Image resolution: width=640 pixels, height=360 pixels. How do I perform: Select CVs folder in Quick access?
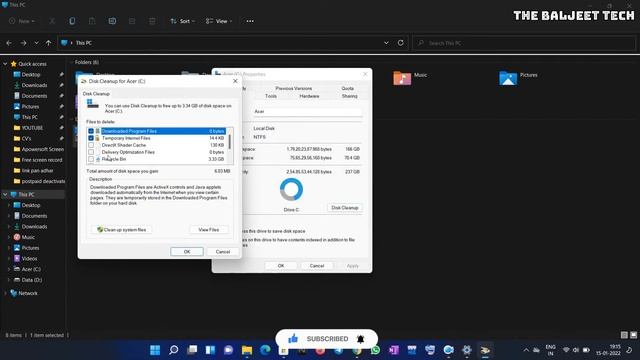click(26, 138)
